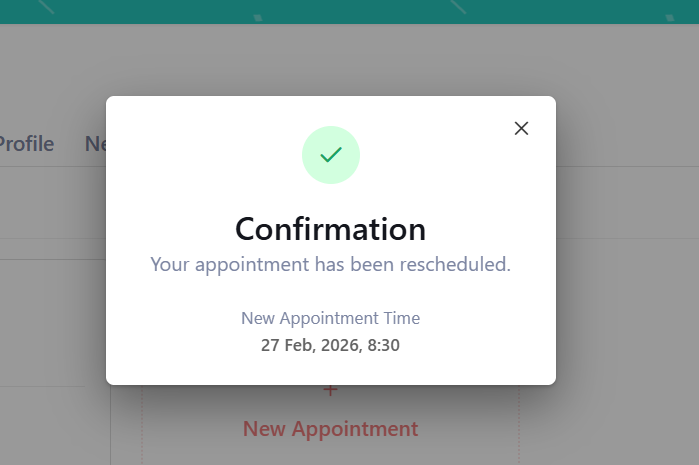Click the plus icon above New Appointment
This screenshot has height=465, width=699.
pyautogui.click(x=331, y=390)
